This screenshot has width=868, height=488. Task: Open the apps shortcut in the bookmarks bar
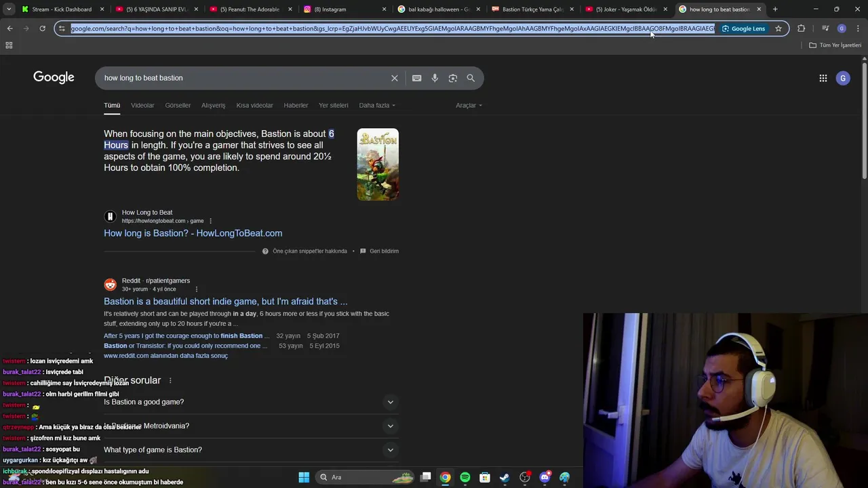tap(9, 45)
